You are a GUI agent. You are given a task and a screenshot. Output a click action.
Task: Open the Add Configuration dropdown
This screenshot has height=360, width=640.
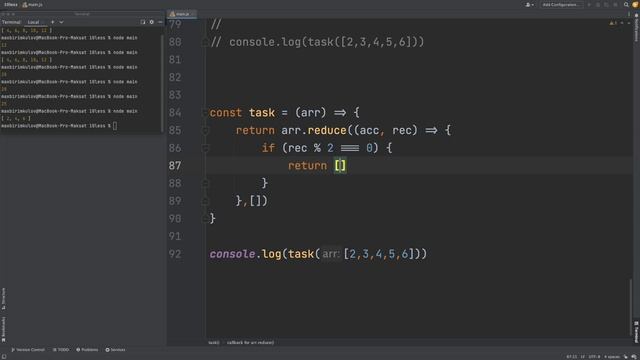561,4
